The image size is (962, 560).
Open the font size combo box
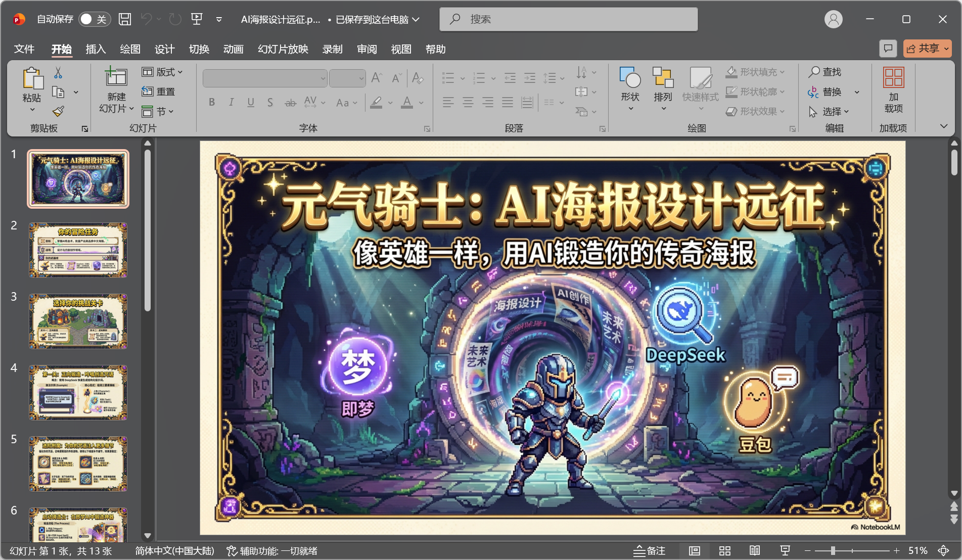pos(347,78)
